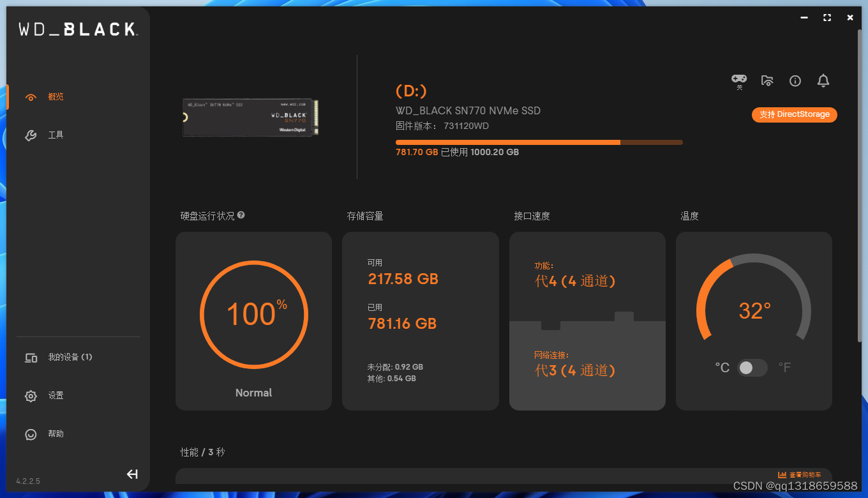Collapse the sidebar with the arrow
The image size is (868, 498).
tap(132, 474)
